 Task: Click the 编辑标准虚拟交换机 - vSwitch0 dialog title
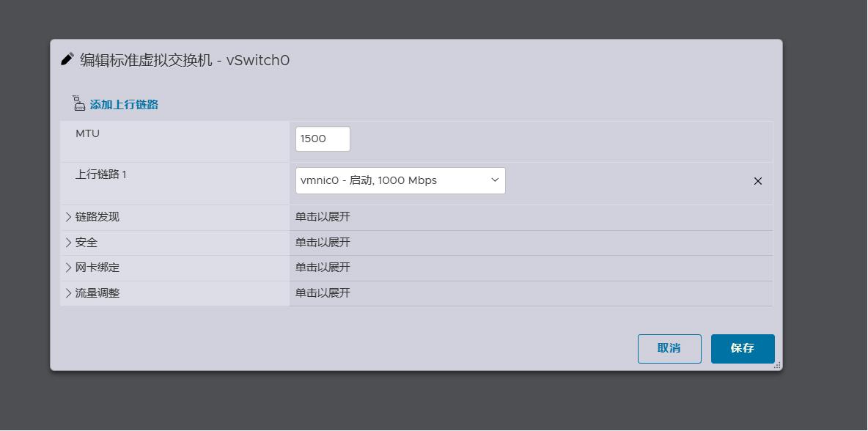[x=185, y=60]
